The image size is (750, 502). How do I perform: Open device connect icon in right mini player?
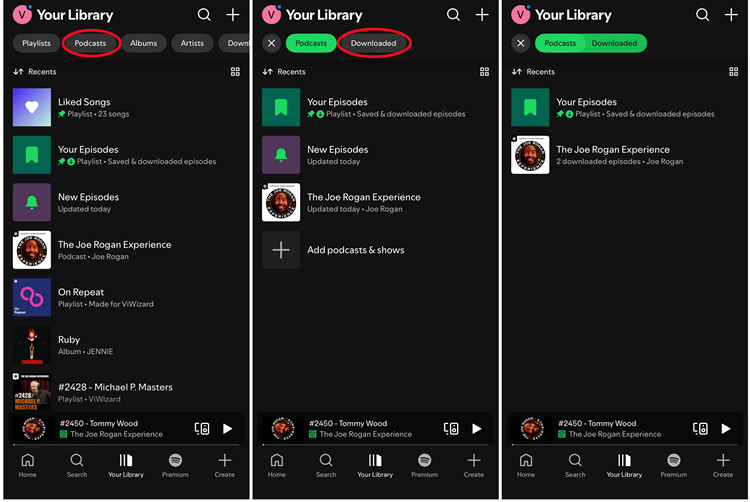click(700, 428)
